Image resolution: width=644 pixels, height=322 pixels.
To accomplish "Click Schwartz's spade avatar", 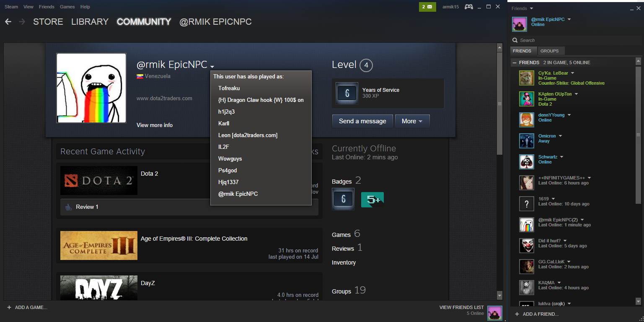I will coord(527,162).
